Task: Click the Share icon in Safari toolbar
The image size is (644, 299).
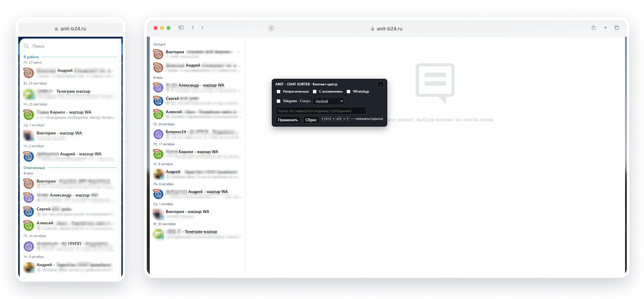Action: coord(593,28)
